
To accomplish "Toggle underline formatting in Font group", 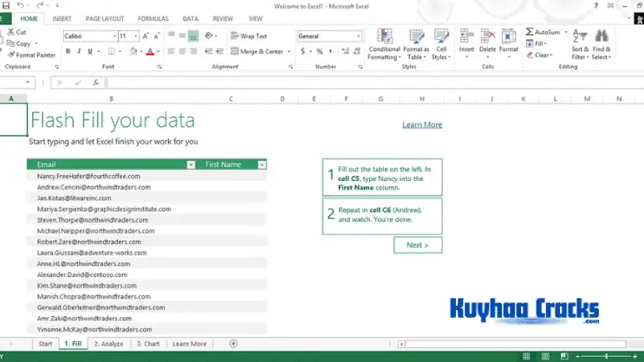I will 90,51.
